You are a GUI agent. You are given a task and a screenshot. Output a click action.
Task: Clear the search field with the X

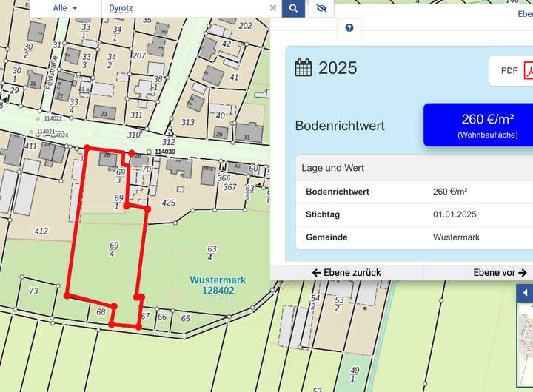click(273, 8)
